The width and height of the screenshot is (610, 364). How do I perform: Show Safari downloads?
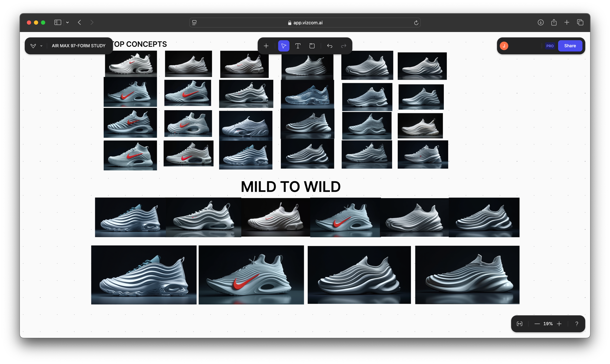(x=540, y=22)
